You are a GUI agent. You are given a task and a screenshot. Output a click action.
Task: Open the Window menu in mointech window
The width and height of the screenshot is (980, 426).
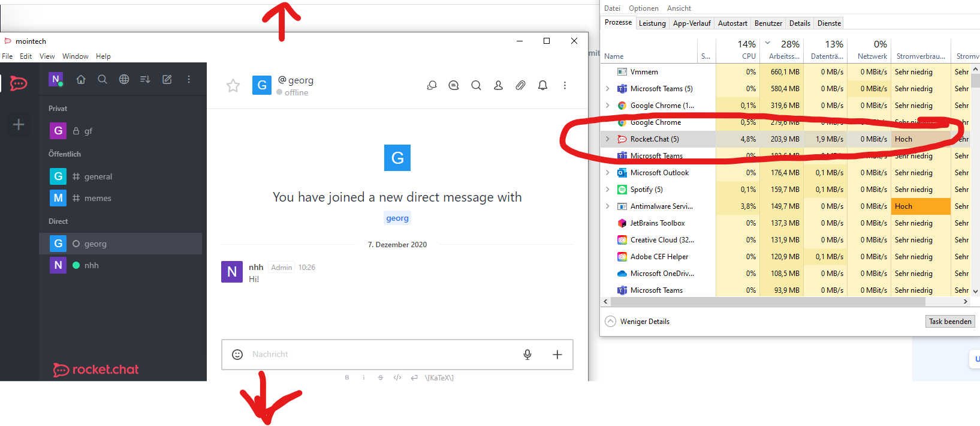click(76, 56)
